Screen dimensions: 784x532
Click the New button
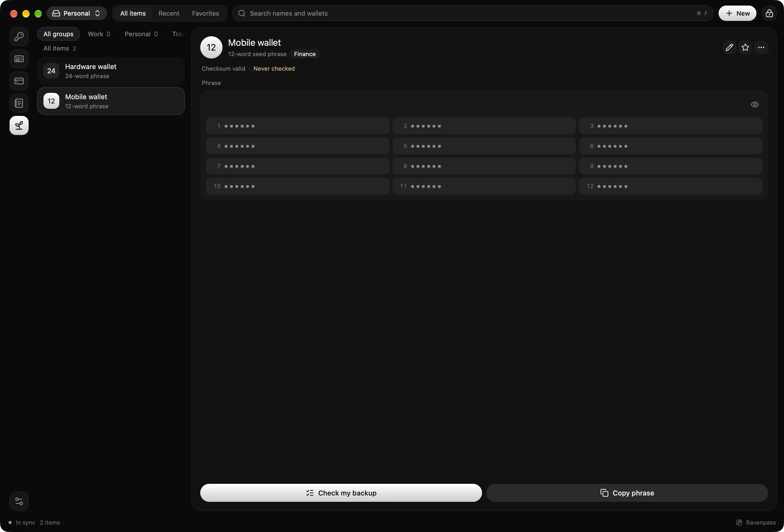coord(737,13)
